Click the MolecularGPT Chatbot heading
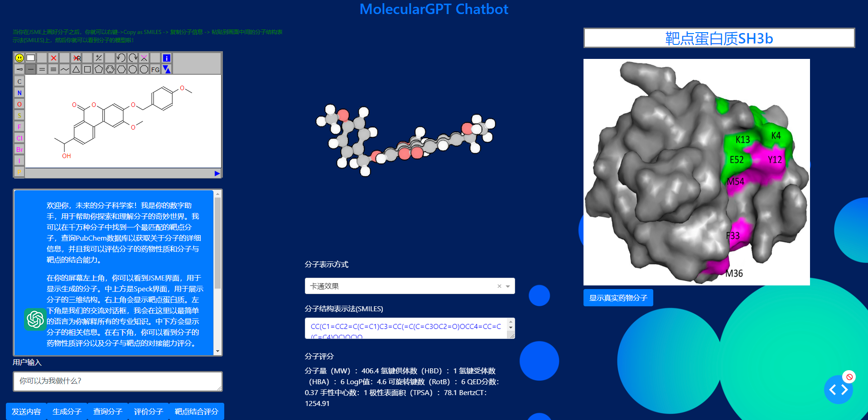 point(434,9)
